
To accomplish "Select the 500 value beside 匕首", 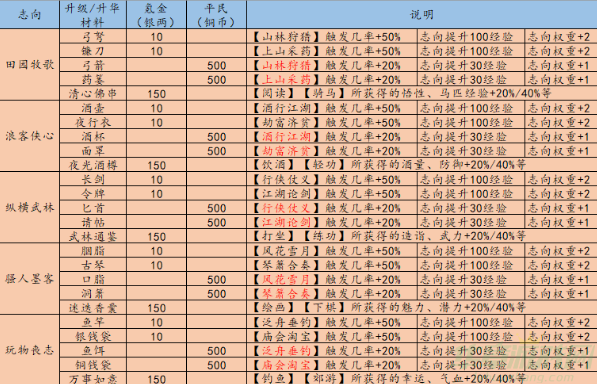I will [x=216, y=208].
